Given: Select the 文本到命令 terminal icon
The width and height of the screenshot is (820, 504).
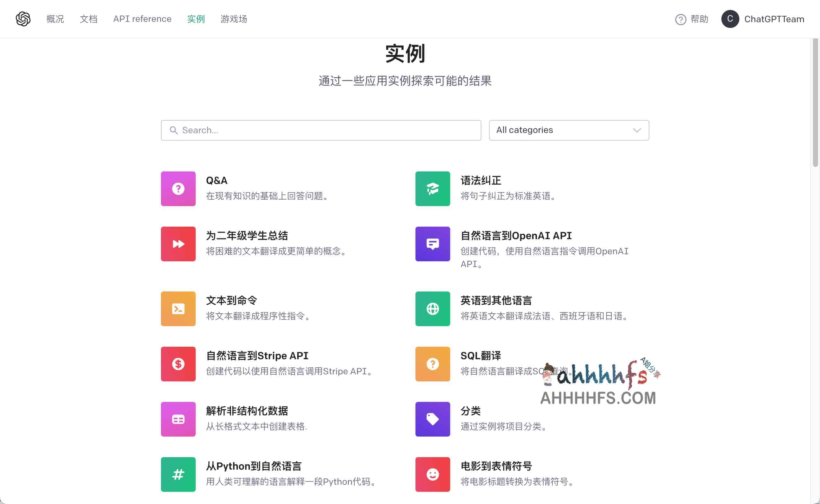Looking at the screenshot, I should pos(178,309).
